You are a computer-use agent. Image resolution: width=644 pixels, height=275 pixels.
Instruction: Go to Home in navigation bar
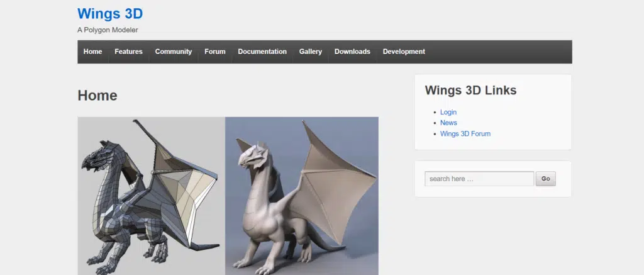pos(93,52)
